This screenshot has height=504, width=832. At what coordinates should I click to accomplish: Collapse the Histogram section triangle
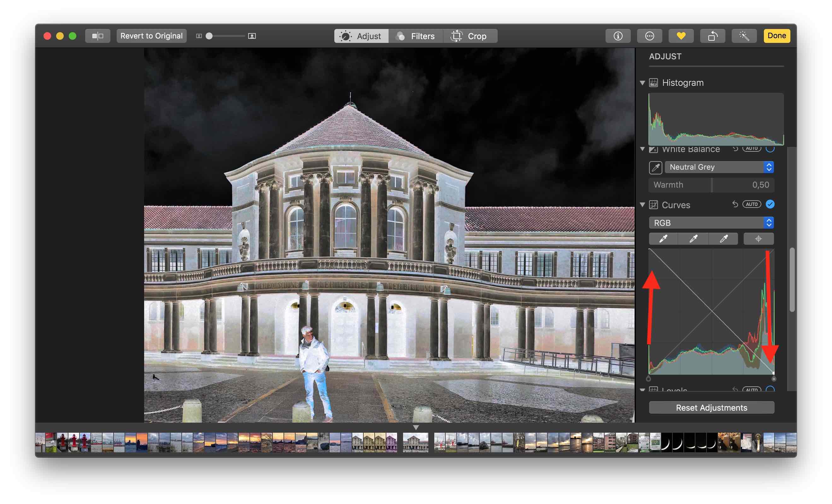click(x=642, y=83)
